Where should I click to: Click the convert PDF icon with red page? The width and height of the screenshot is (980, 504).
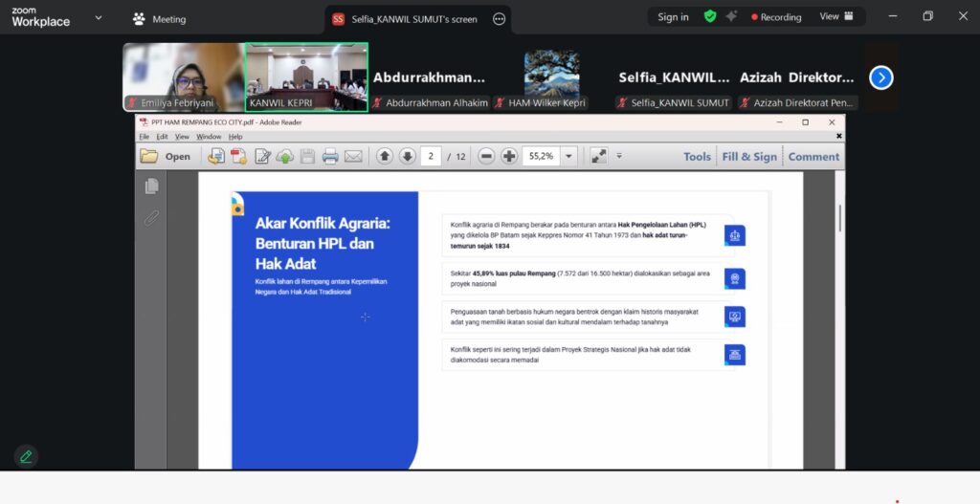point(238,156)
